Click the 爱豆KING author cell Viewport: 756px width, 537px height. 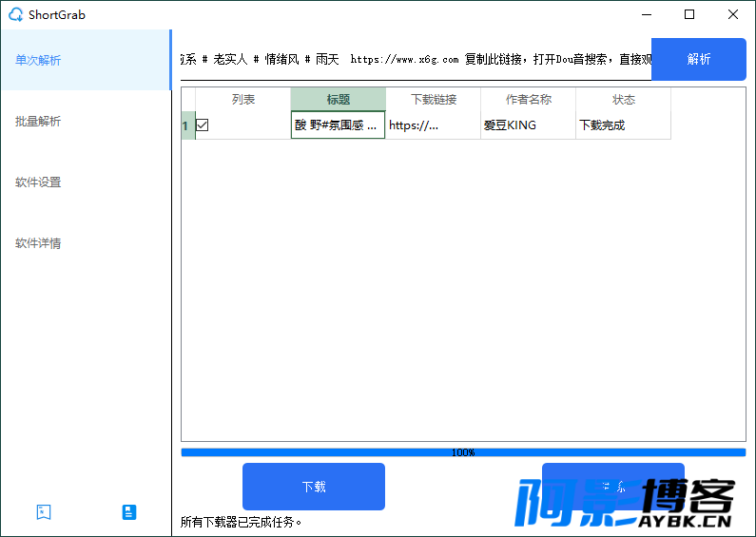527,125
